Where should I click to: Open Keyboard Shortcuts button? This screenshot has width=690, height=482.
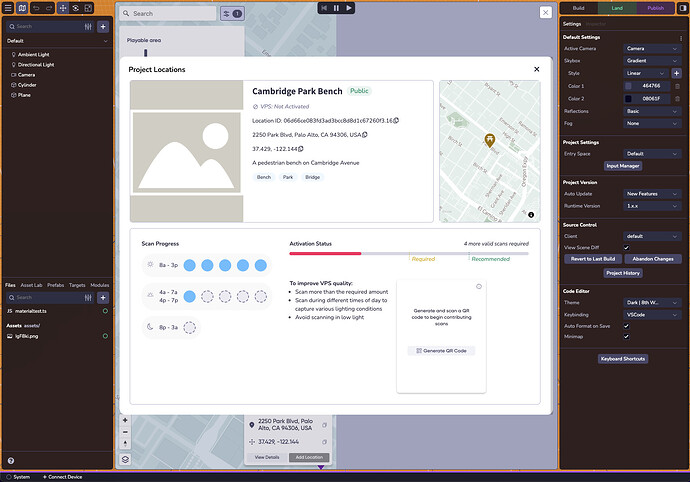pyautogui.click(x=623, y=359)
